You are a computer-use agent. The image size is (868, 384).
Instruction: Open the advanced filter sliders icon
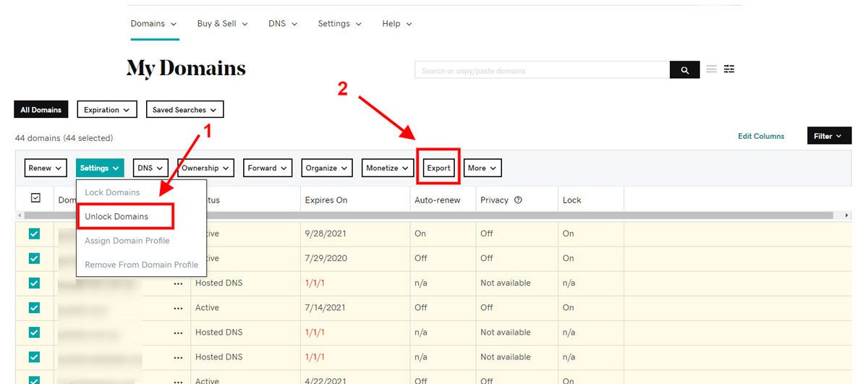click(x=729, y=69)
